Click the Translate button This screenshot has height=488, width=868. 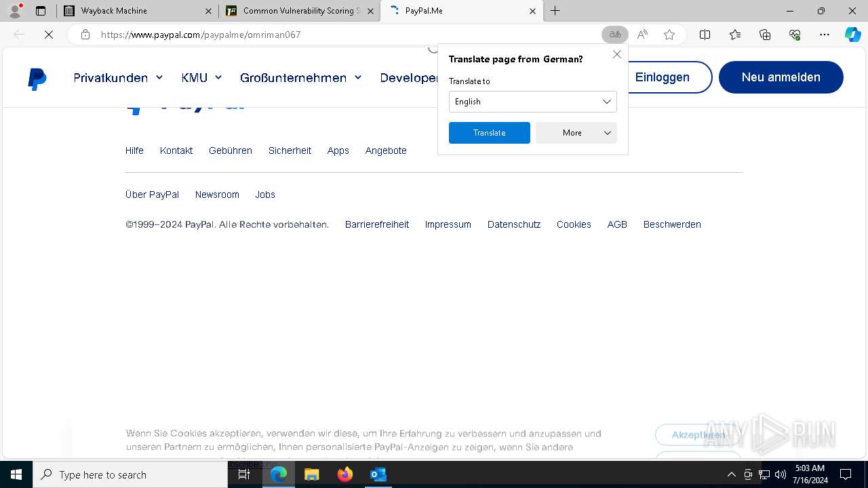click(490, 133)
